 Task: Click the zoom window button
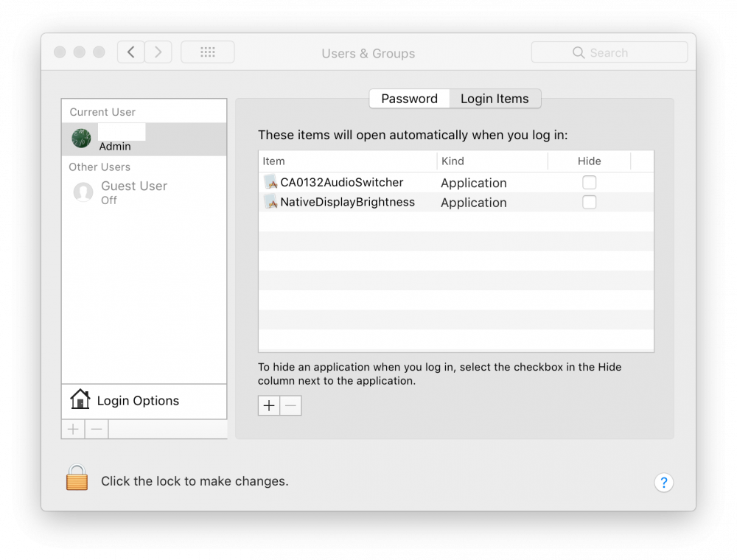99,52
